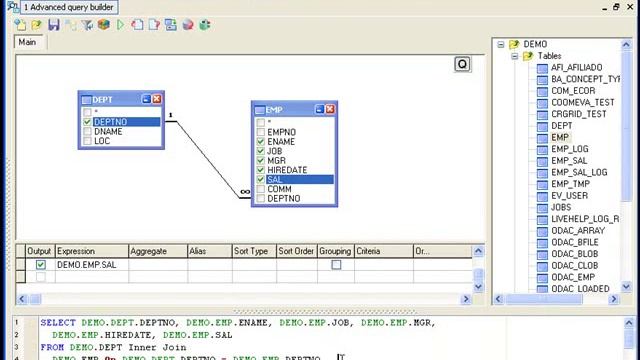Click the EMP_TMP table icon
This screenshot has width=640, height=360.
click(542, 185)
